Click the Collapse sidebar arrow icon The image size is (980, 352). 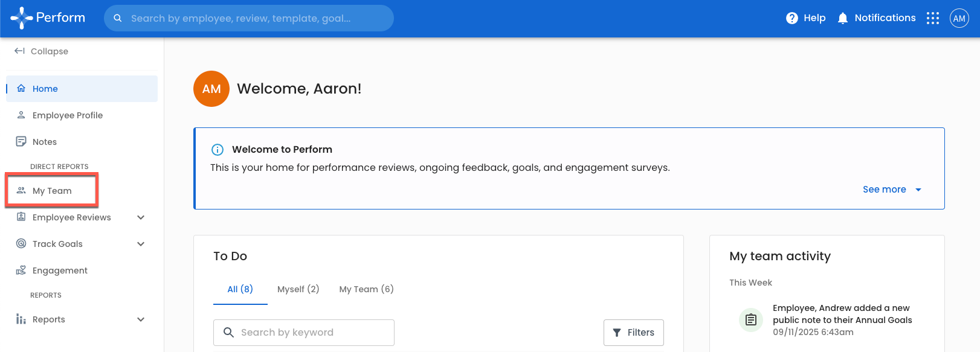tap(19, 51)
